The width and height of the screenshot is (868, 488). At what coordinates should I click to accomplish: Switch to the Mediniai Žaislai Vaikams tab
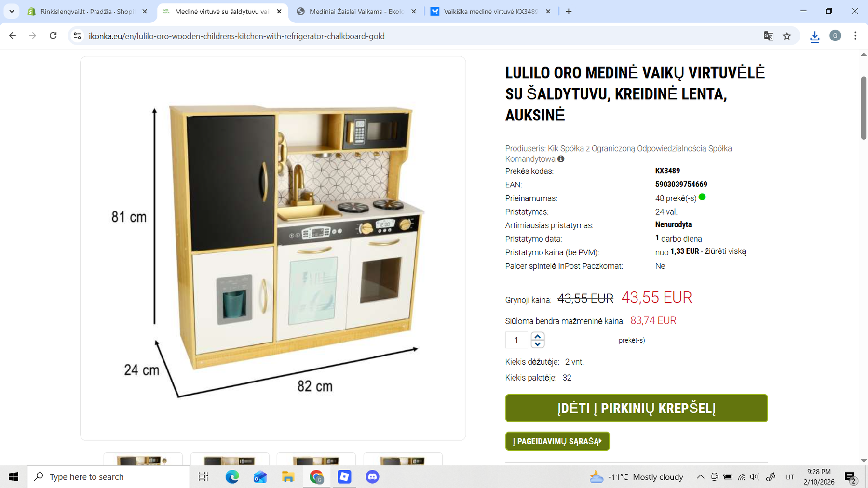coord(356,11)
